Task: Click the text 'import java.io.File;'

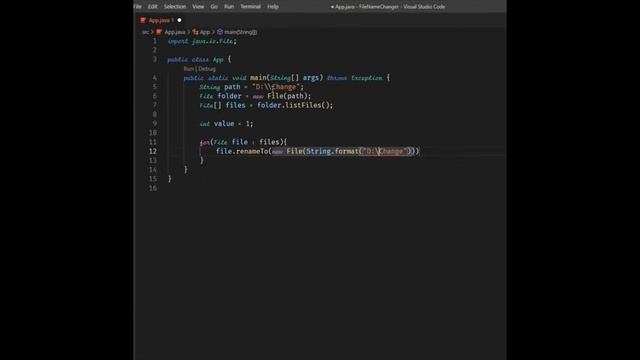Action: [202, 41]
